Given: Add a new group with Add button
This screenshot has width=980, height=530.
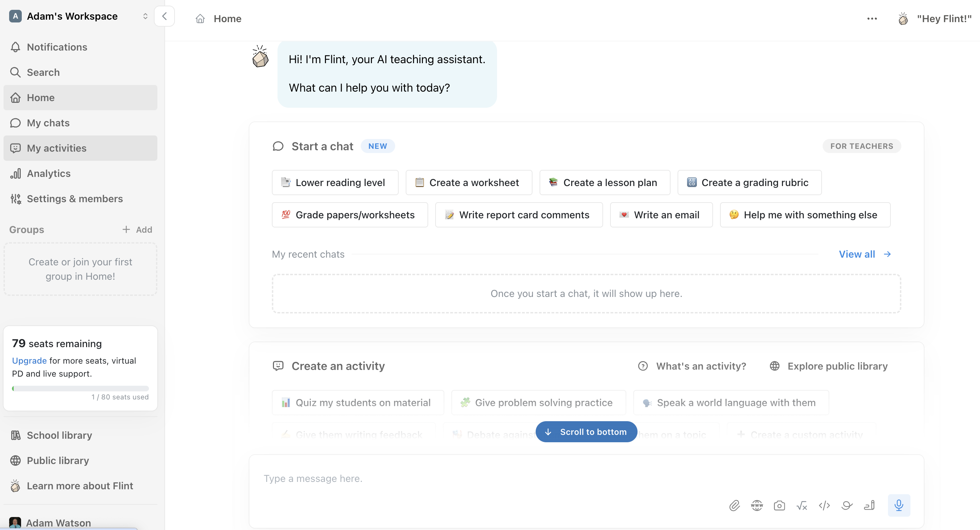Looking at the screenshot, I should click(137, 230).
